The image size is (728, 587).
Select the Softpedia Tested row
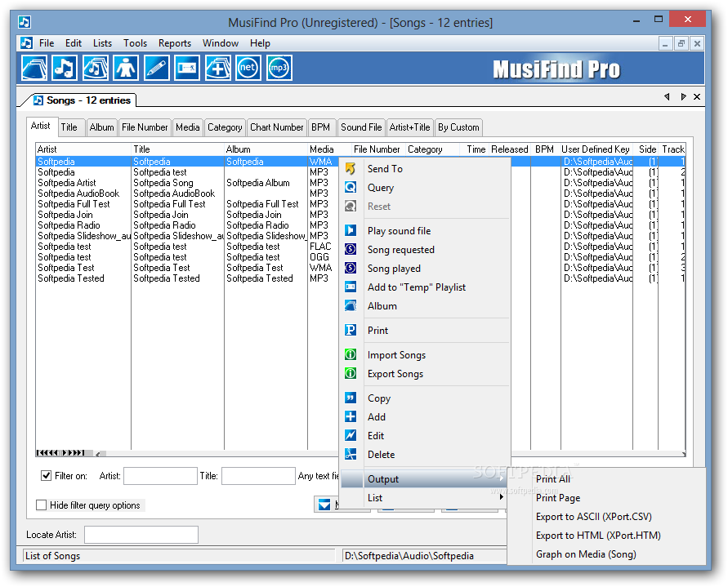point(185,278)
